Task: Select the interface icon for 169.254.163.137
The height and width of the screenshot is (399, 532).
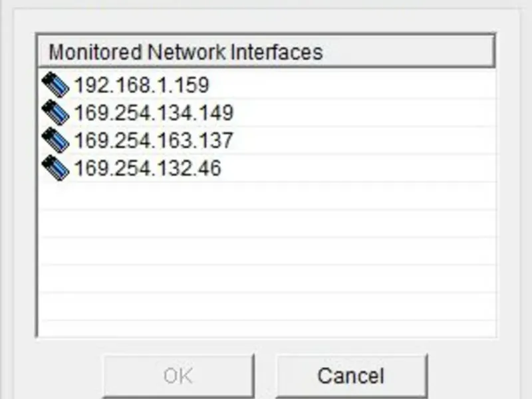Action: (55, 140)
